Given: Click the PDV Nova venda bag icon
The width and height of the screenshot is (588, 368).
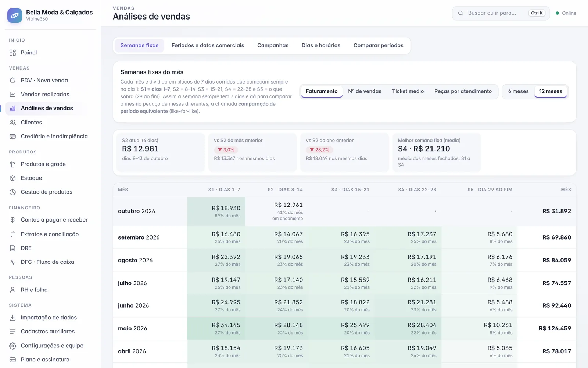Looking at the screenshot, I should coord(12,81).
